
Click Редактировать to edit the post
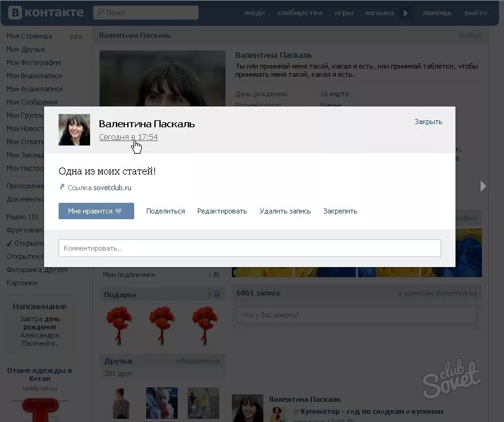tap(222, 211)
